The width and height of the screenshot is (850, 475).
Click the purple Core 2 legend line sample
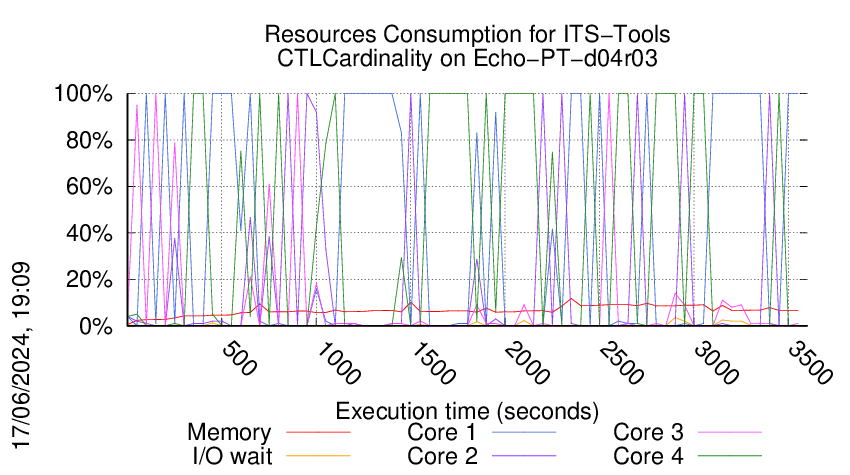[524, 456]
